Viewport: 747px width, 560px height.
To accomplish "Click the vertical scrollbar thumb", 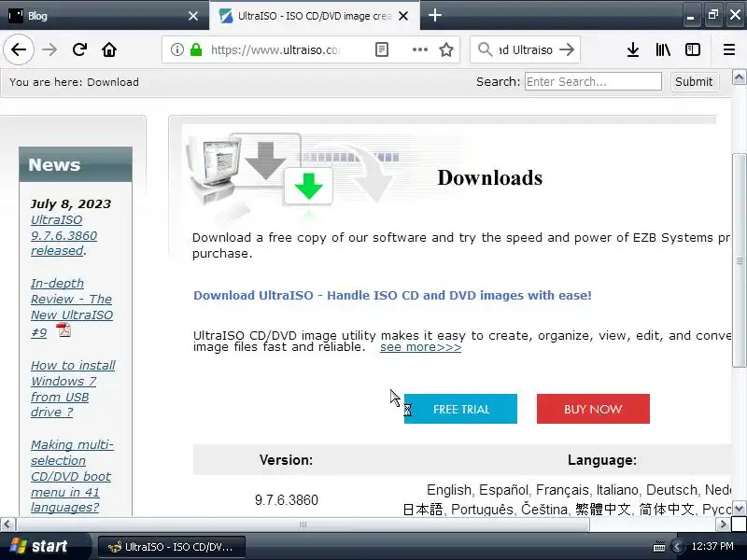I will click(x=739, y=260).
